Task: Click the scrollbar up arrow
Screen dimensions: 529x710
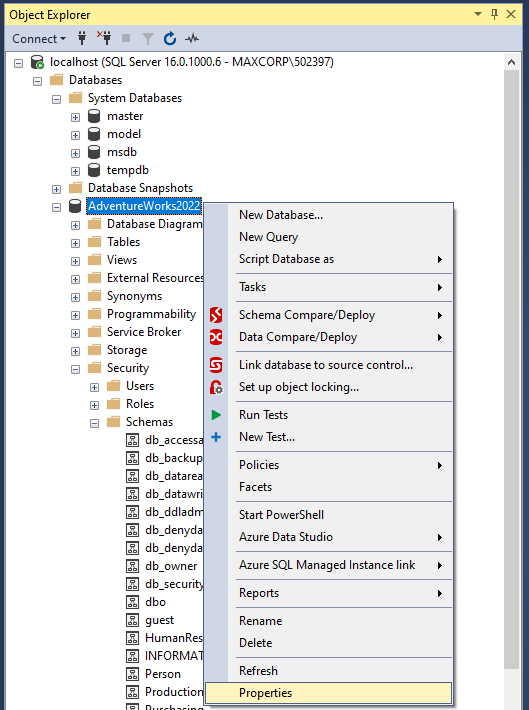Action: coord(512,62)
